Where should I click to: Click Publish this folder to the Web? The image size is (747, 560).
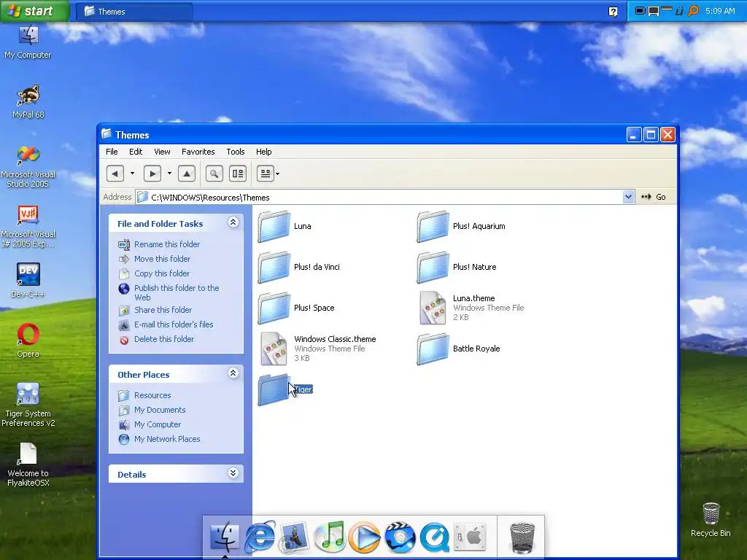point(177,292)
